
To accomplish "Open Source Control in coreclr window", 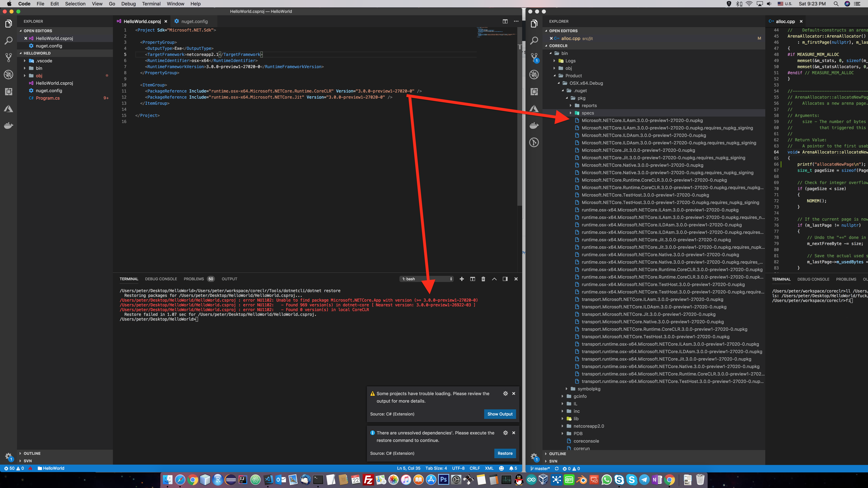I will tap(534, 58).
